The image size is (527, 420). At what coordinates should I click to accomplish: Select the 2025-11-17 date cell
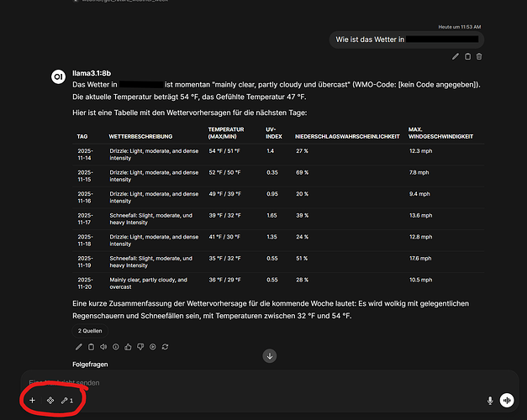click(86, 218)
